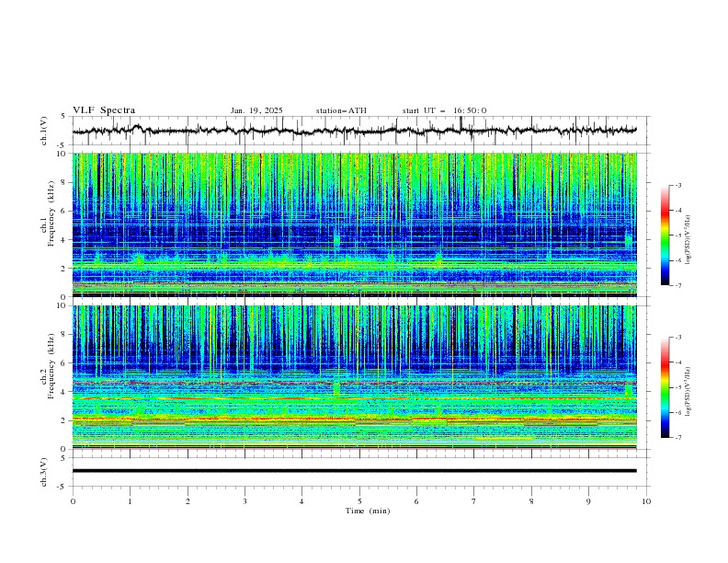
Task: Click the "ch.3(V)" axis label
Action: (x=44, y=472)
